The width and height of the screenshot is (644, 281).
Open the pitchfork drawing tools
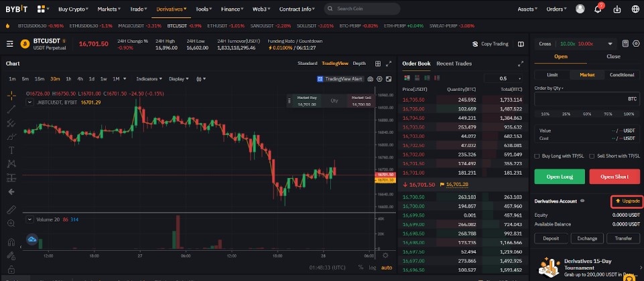point(11,123)
